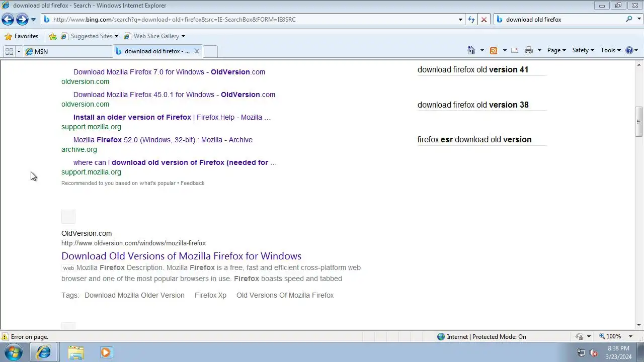Click the vertical scrollbar thumb

click(x=638, y=122)
